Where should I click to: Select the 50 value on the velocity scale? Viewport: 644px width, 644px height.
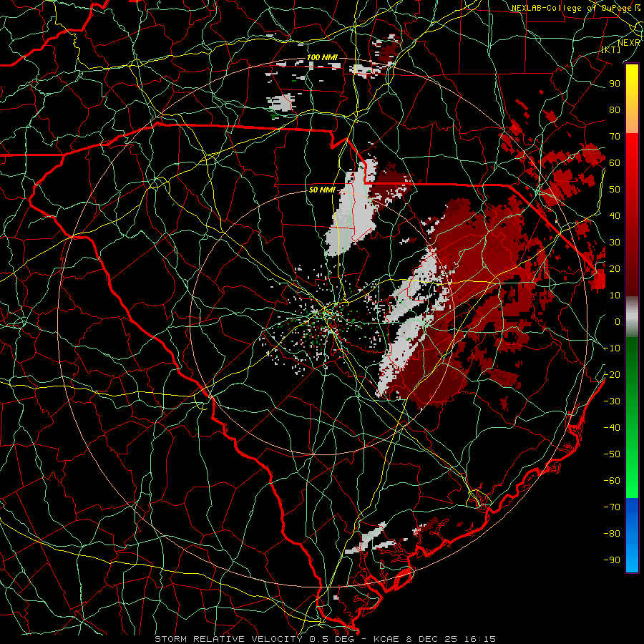[x=615, y=190]
